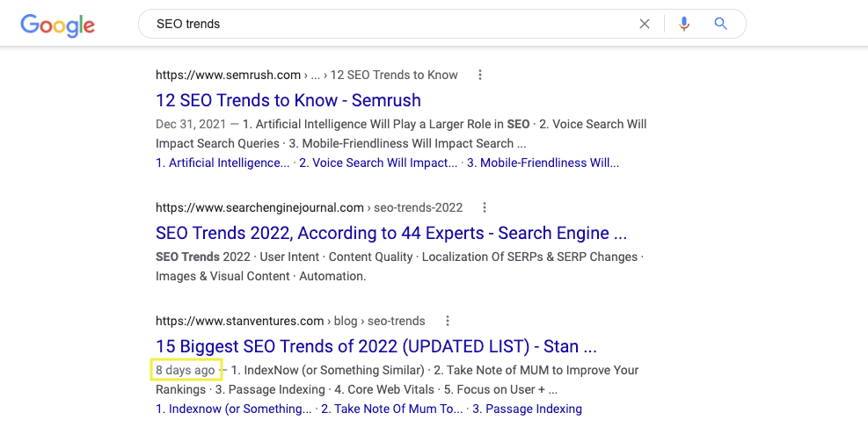The image size is (868, 442).
Task: Follow the '1. Indexnow (or Something...' sitelink
Action: point(234,409)
